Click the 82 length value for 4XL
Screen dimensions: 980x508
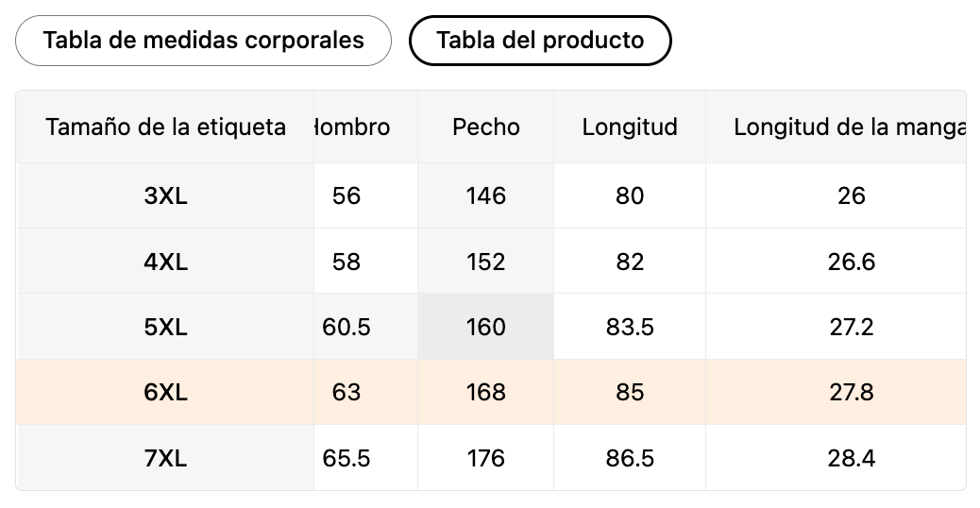tap(630, 262)
